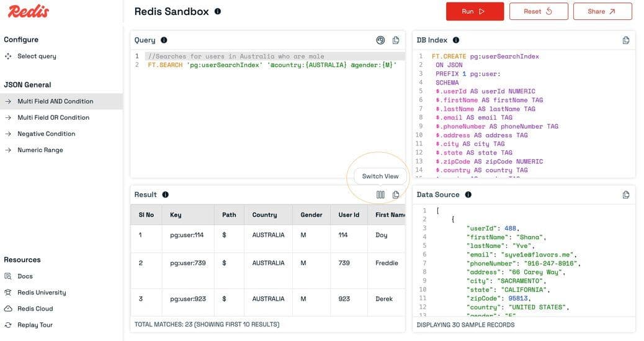Click info icon beside Redis Sandbox title
The image size is (644, 341).
click(x=217, y=11)
